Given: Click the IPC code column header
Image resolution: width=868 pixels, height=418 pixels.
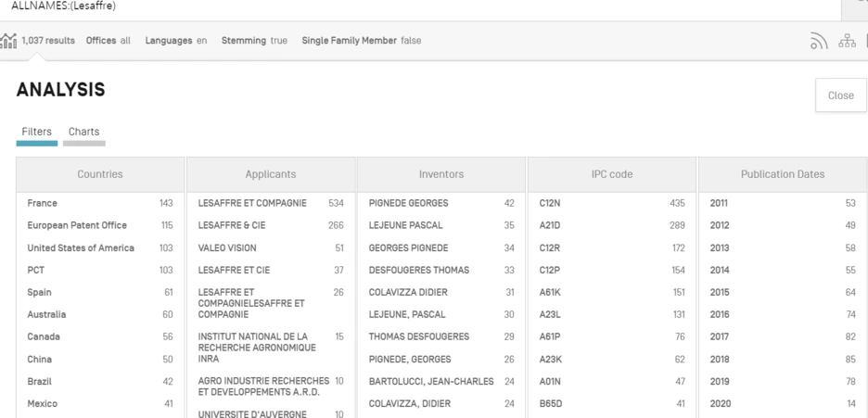Looking at the screenshot, I should 612,174.
